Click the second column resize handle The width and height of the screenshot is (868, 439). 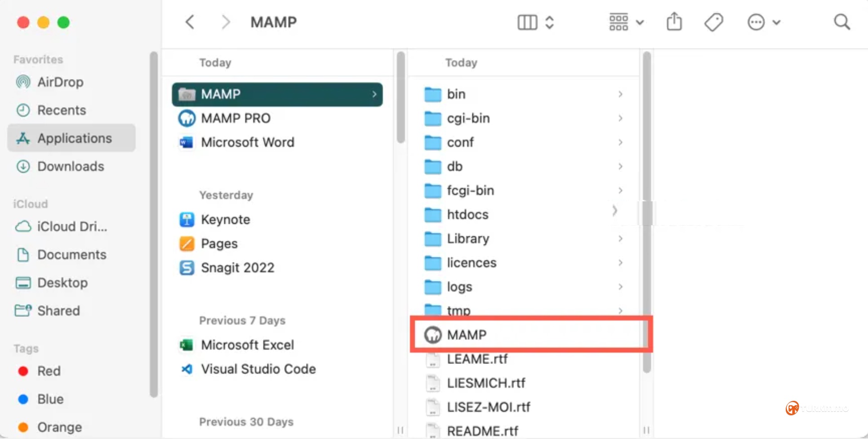[x=646, y=430]
